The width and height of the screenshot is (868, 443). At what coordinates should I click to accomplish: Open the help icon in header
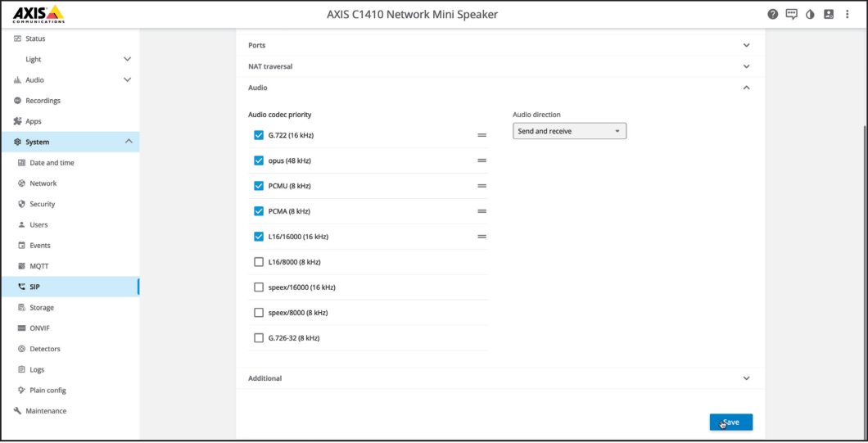click(x=773, y=15)
